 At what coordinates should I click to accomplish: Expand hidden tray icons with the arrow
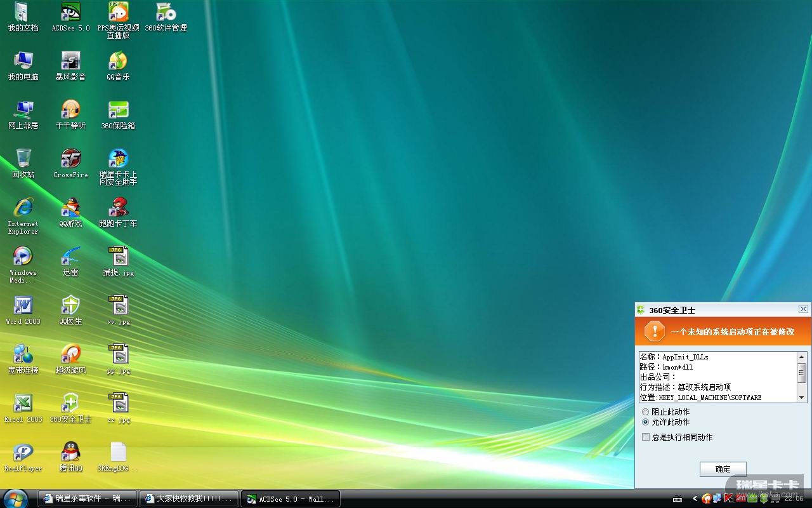pos(695,499)
